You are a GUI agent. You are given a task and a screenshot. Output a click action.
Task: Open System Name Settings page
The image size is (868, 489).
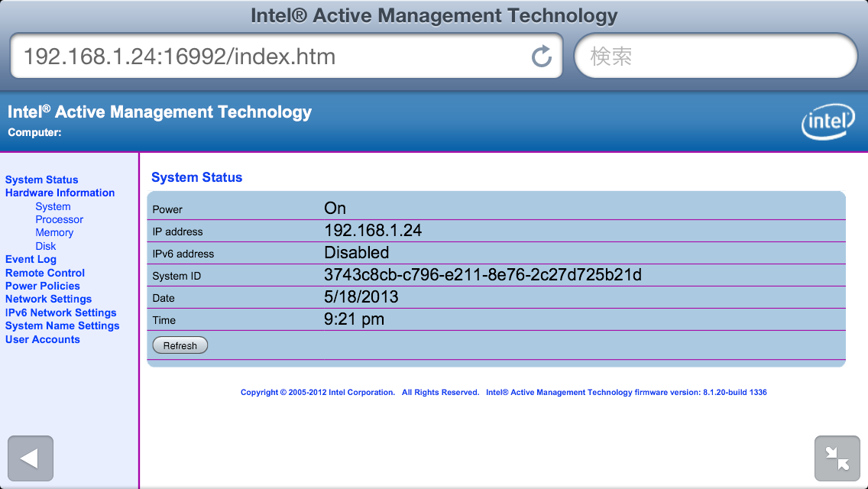(62, 326)
